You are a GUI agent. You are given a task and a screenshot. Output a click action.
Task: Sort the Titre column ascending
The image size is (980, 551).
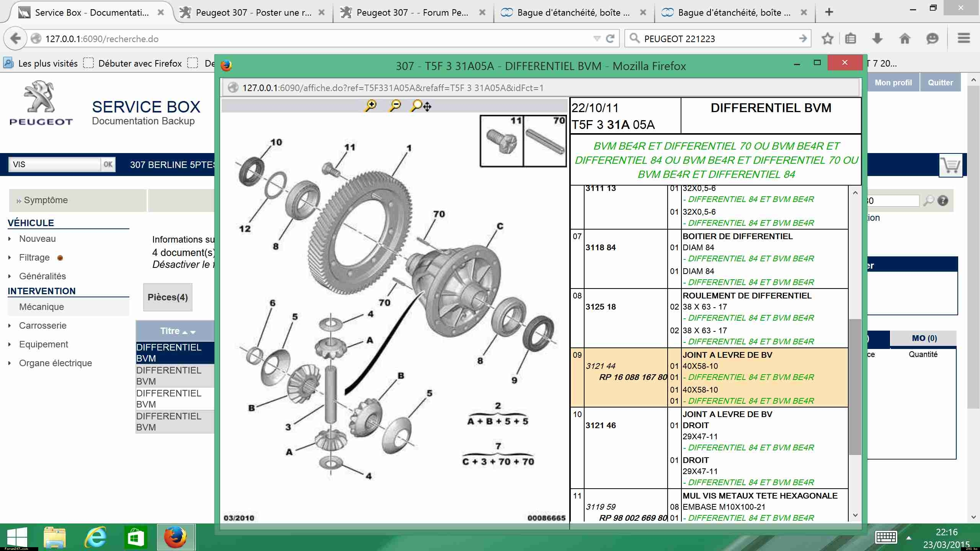[185, 332]
